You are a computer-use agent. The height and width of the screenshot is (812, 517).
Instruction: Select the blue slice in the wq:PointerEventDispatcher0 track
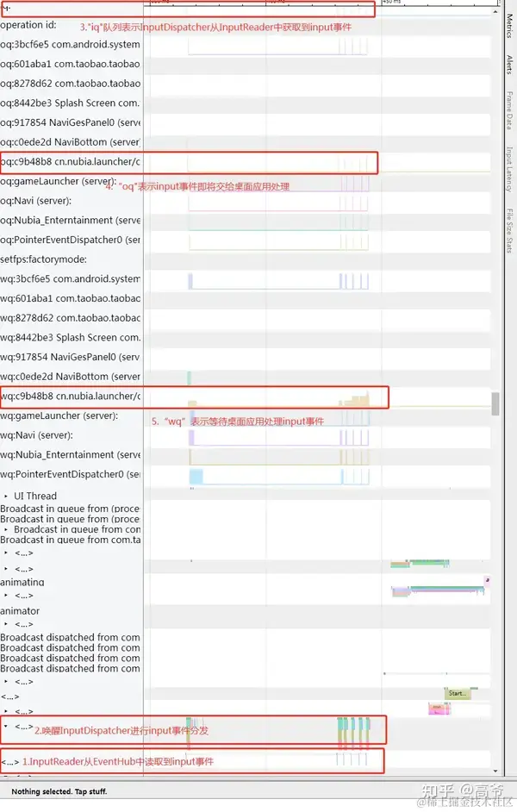[196, 477]
